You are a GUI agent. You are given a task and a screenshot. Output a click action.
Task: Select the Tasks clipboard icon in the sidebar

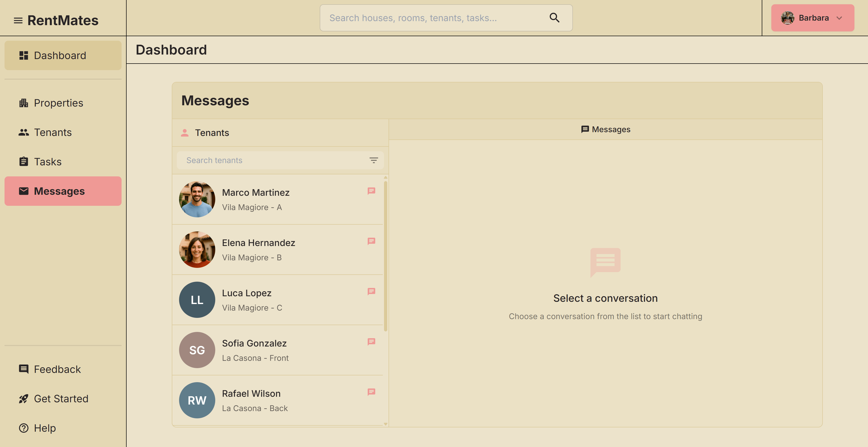point(23,162)
